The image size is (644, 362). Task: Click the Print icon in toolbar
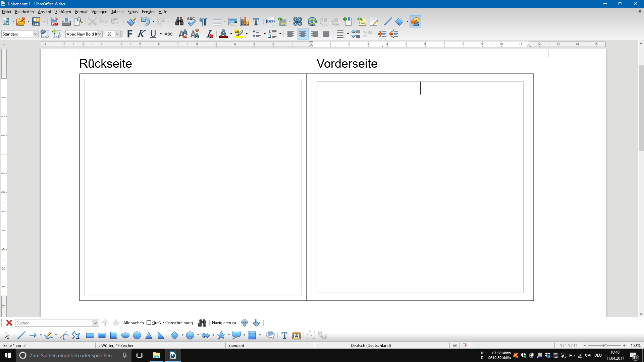66,22
